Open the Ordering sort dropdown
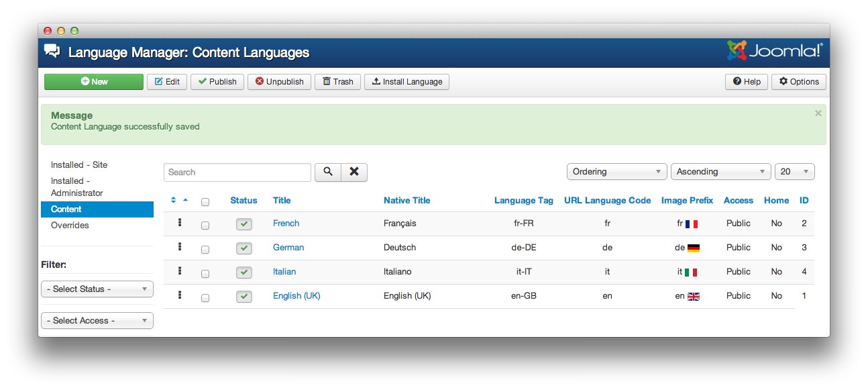Image resolution: width=868 pixels, height=390 pixels. click(616, 172)
